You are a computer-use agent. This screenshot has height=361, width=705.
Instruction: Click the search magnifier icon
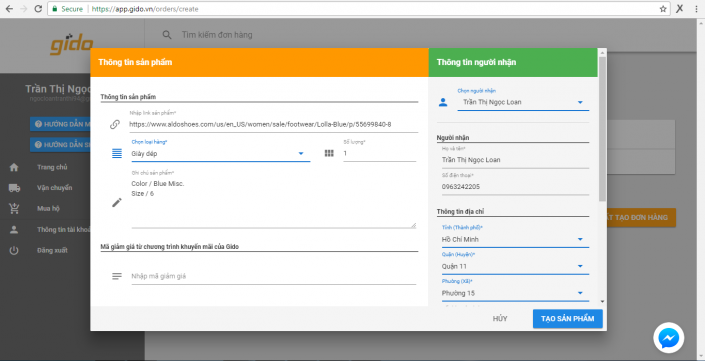tap(167, 35)
